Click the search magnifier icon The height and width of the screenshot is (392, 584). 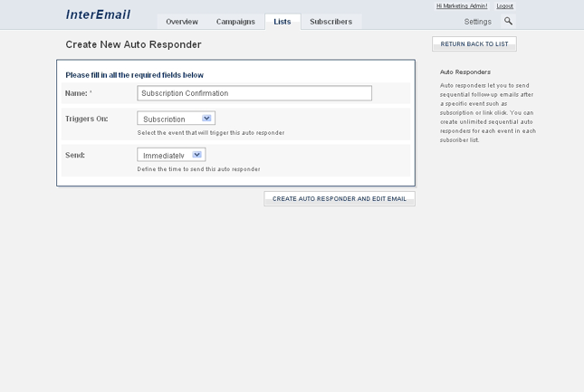pyautogui.click(x=508, y=21)
